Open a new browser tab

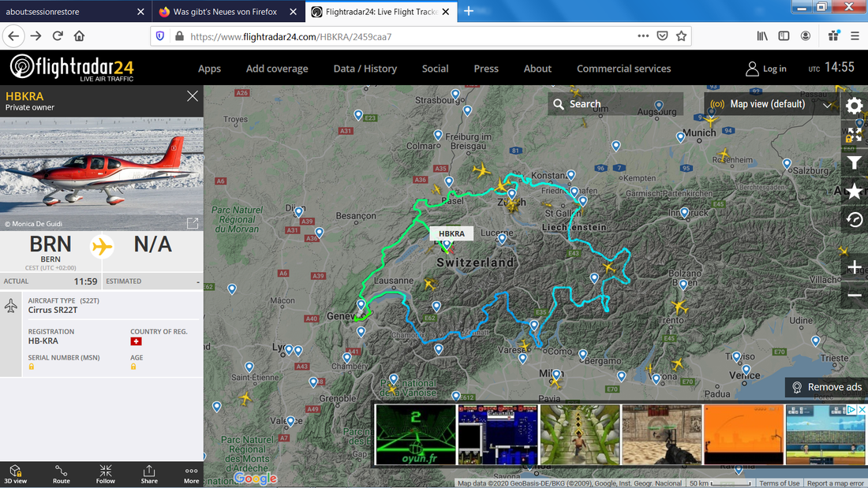click(468, 12)
